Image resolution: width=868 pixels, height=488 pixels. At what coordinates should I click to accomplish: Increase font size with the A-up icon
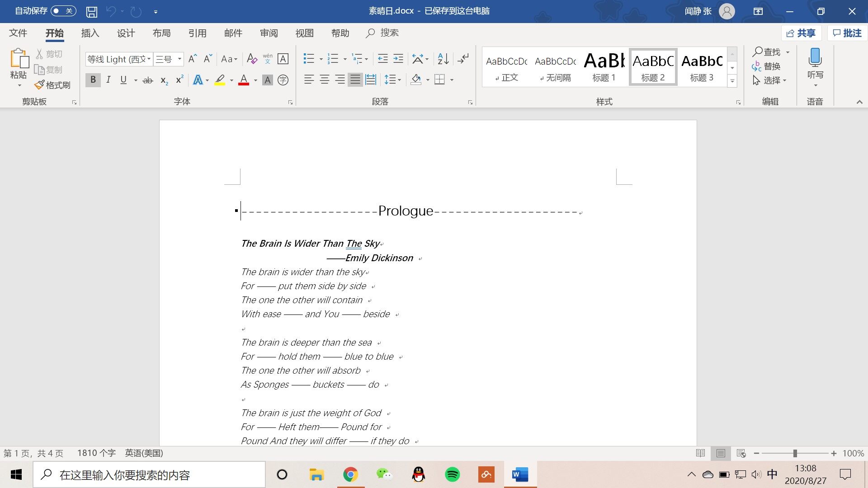coord(193,59)
